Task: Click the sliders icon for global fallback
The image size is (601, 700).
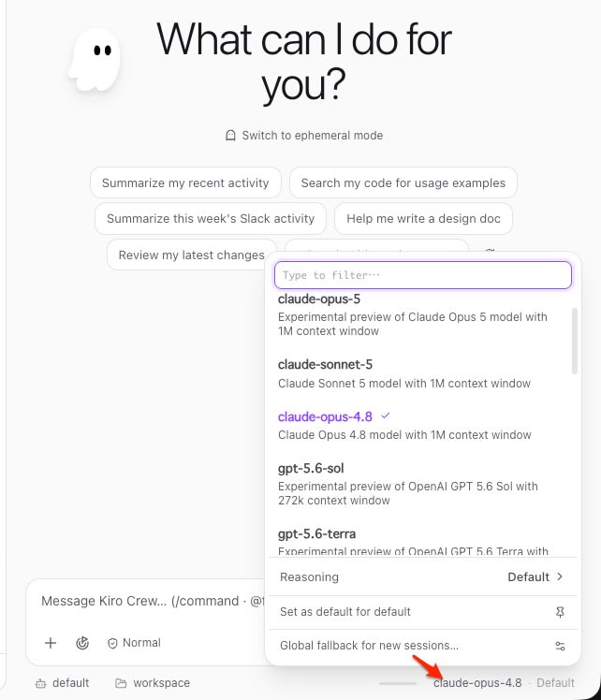Action: point(560,646)
